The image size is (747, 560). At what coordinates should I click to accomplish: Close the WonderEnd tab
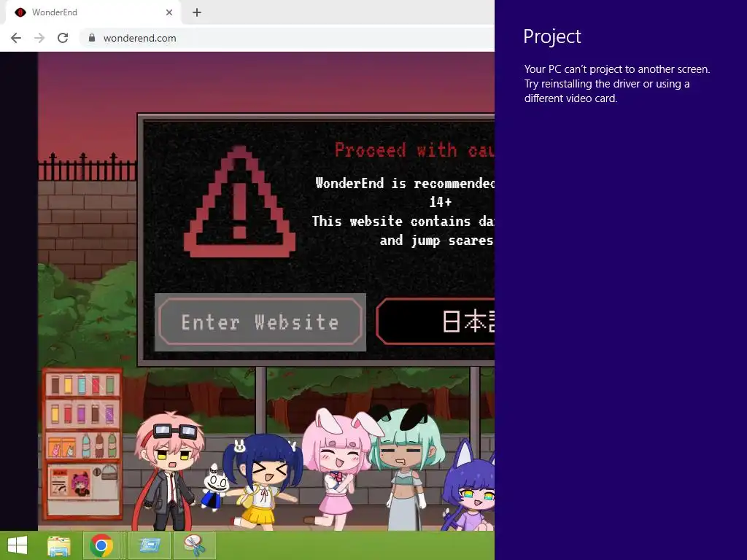click(169, 12)
